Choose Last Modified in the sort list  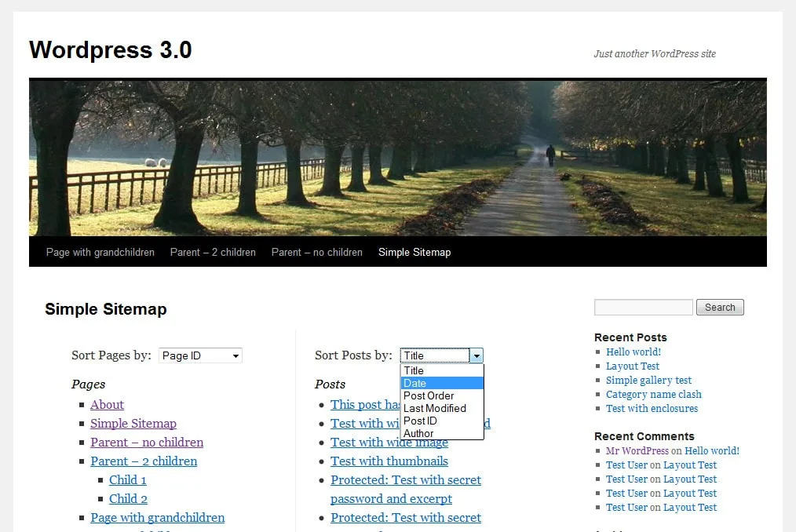[x=442, y=408]
